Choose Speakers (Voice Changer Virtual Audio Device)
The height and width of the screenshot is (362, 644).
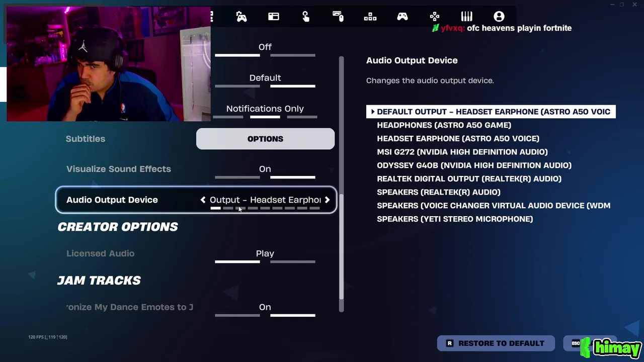pyautogui.click(x=494, y=206)
